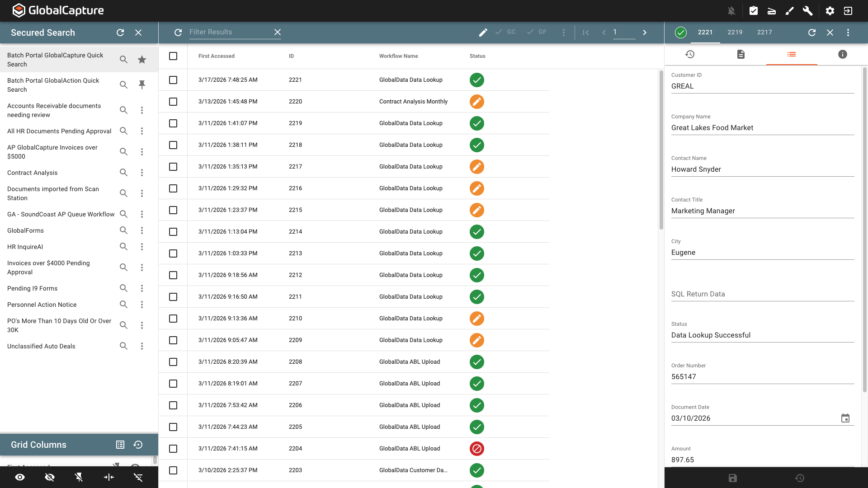Go to next results page
Viewport: 868px width, 488px height.
point(645,32)
